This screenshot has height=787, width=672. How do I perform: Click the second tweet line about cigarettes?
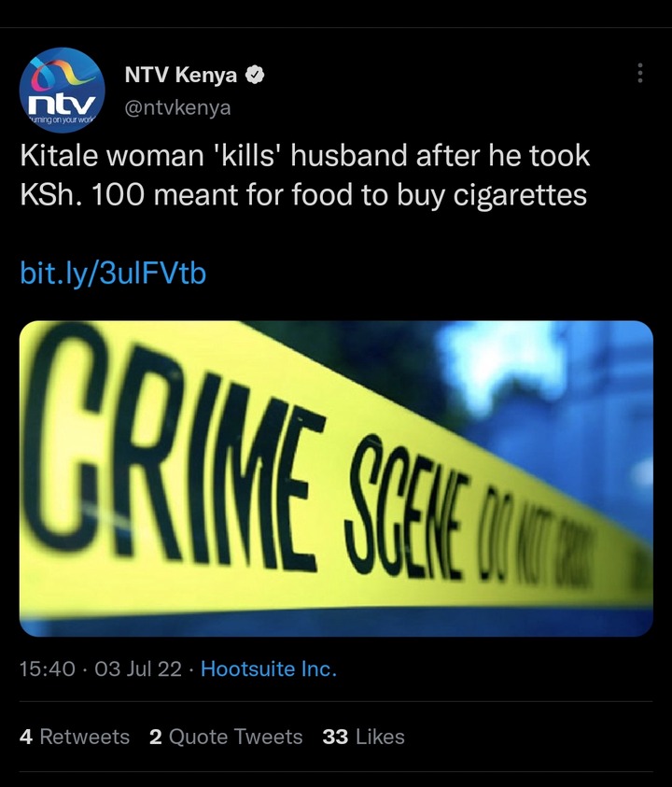(303, 195)
